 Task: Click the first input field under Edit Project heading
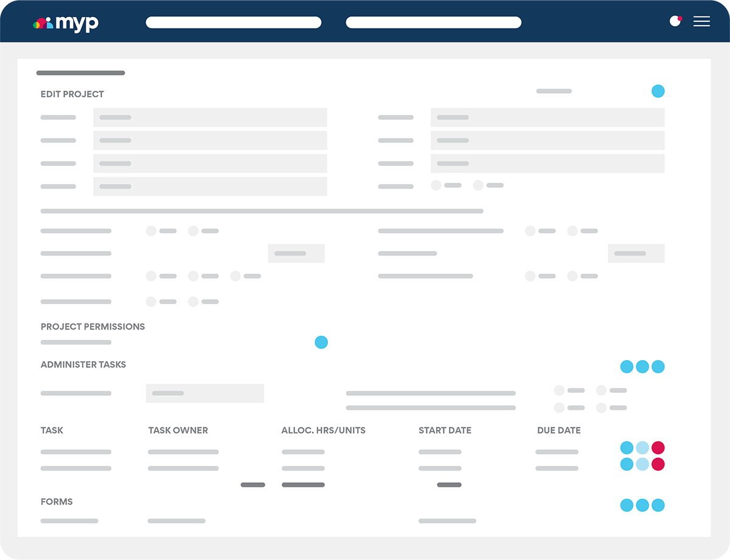tap(210, 117)
